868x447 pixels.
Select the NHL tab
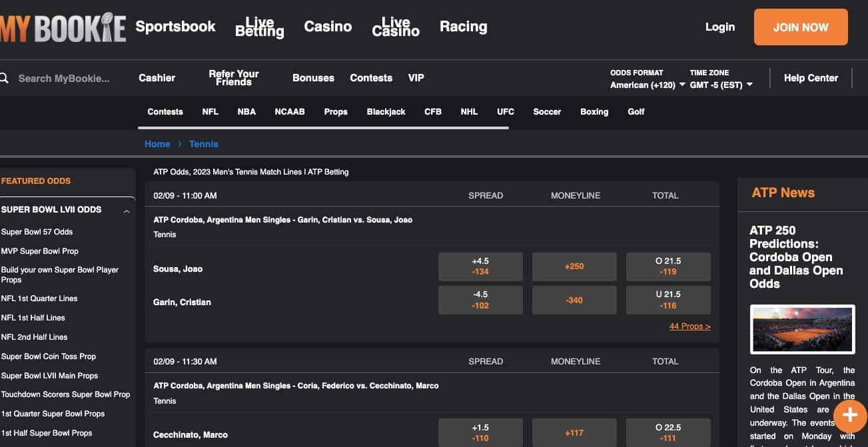[469, 112]
